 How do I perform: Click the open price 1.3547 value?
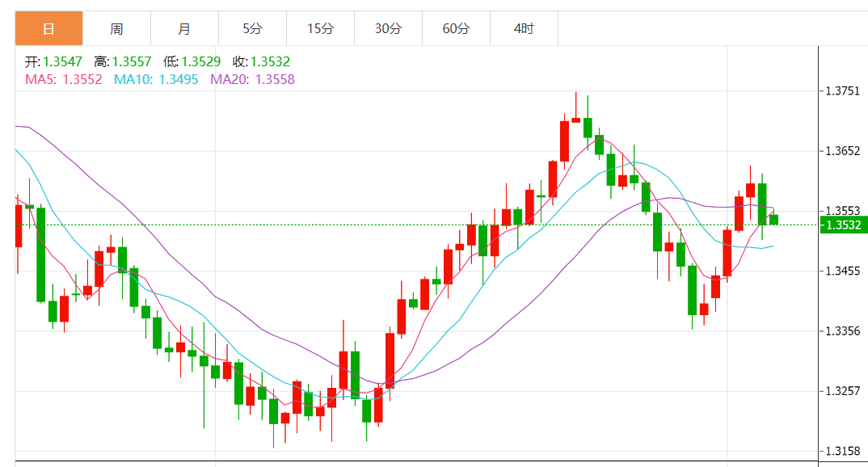click(62, 61)
